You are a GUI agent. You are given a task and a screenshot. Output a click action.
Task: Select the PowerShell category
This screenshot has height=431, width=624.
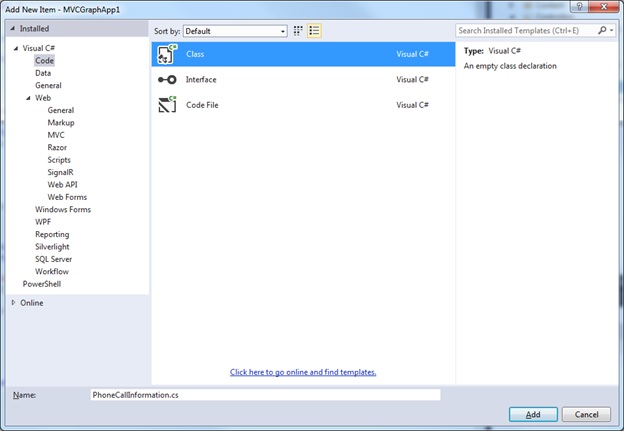(x=42, y=284)
